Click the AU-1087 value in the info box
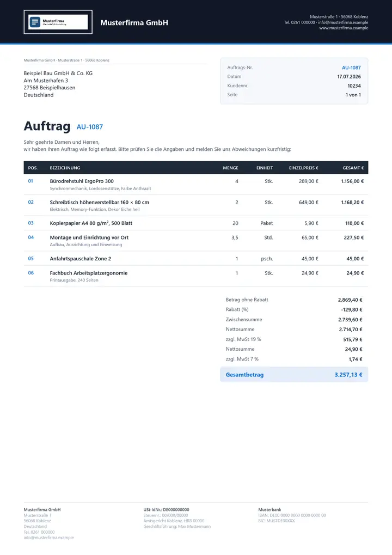 click(x=351, y=68)
